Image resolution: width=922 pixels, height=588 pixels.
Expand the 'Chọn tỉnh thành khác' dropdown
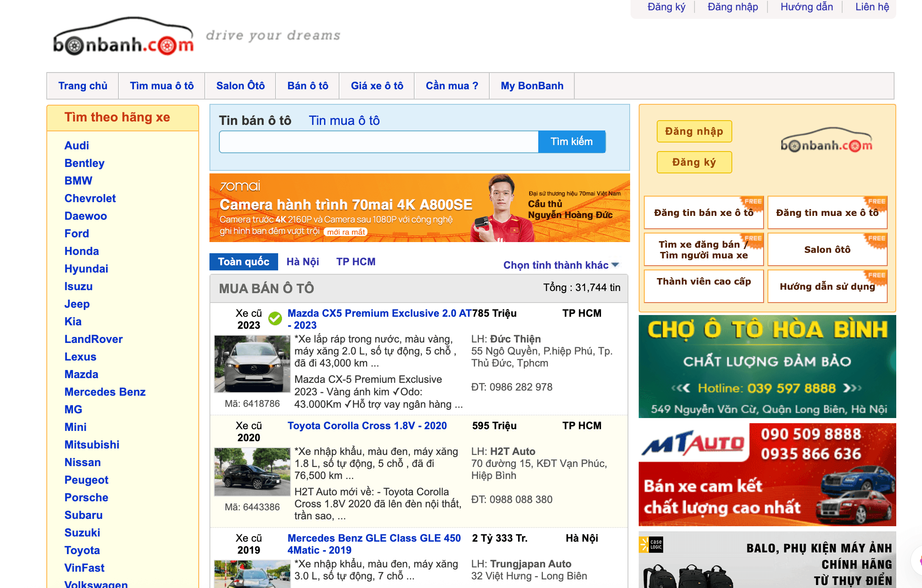tap(561, 265)
